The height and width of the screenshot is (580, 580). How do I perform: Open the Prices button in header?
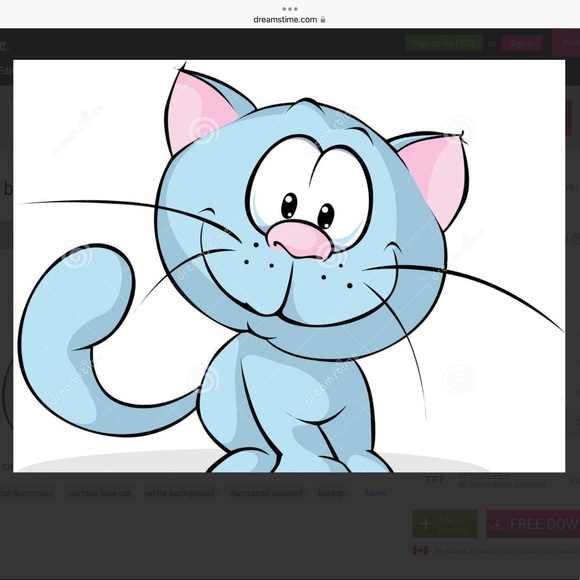coord(566,43)
